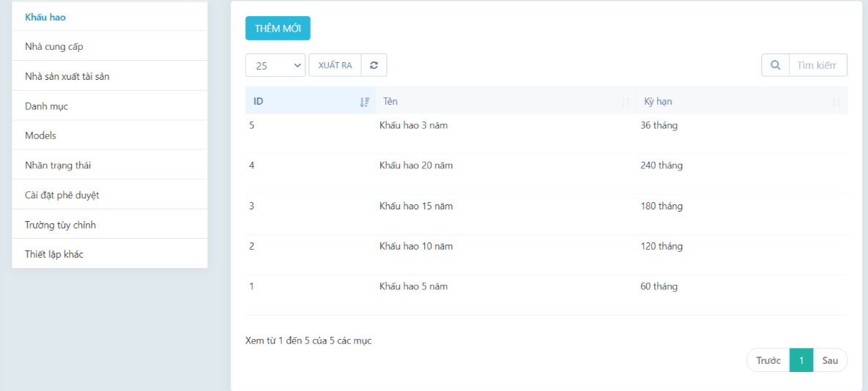The width and height of the screenshot is (868, 391).
Task: Click the refresh table icon
Action: point(374,65)
